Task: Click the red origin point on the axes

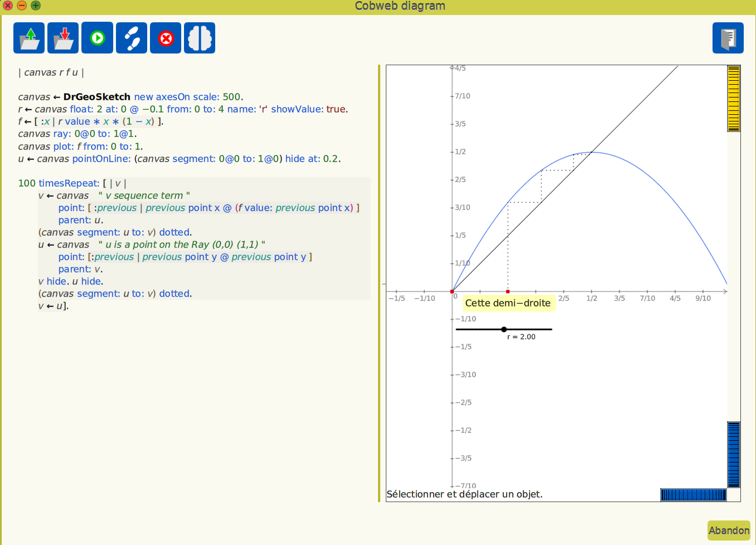Action: click(452, 291)
